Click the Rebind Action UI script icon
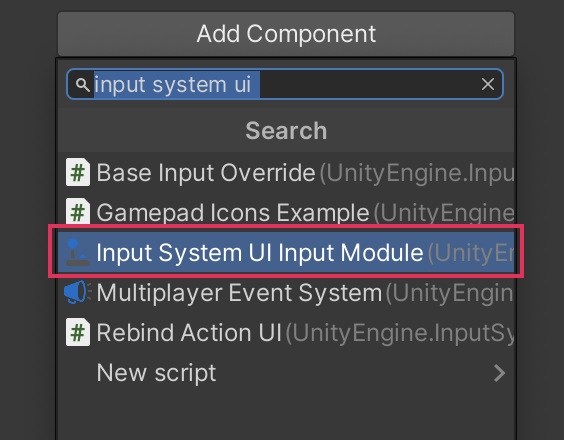The width and height of the screenshot is (564, 440). (78, 332)
